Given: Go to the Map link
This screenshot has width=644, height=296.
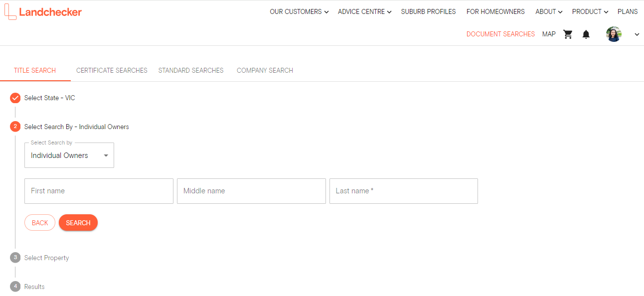Looking at the screenshot, I should point(549,34).
